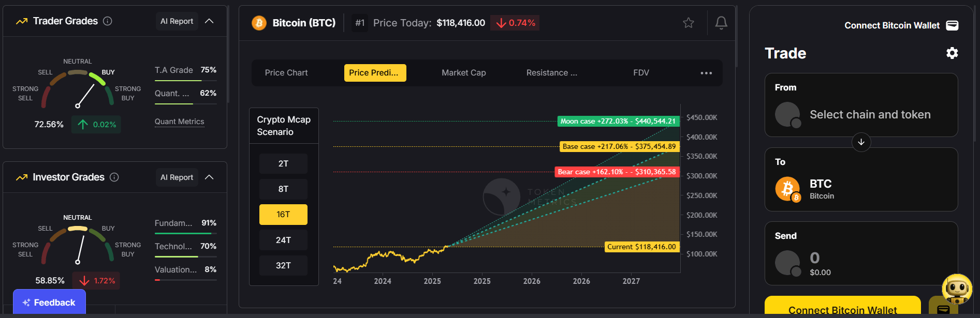980x318 pixels.
Task: Click the wallet icon beside Connect Bitcoin Wallet
Action: click(x=952, y=26)
